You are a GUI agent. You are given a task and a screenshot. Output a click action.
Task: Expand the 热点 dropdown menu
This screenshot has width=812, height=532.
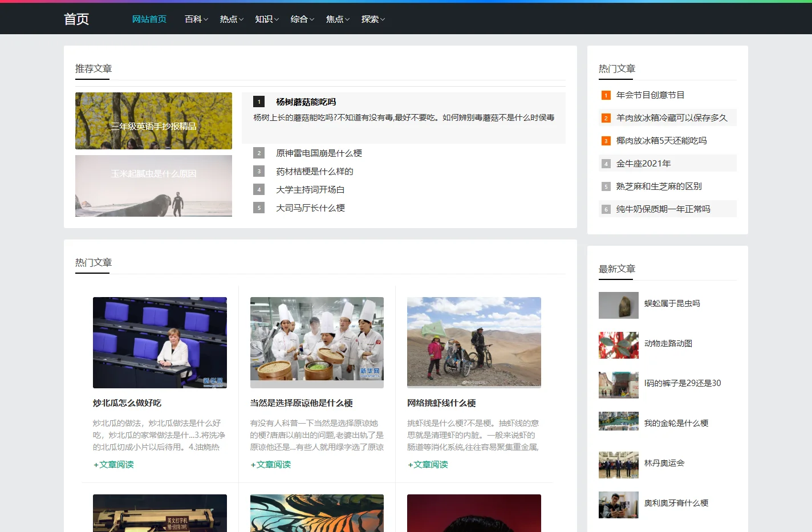232,19
